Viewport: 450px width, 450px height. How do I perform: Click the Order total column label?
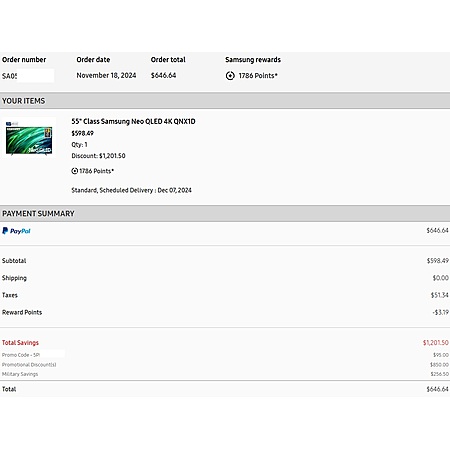point(168,60)
